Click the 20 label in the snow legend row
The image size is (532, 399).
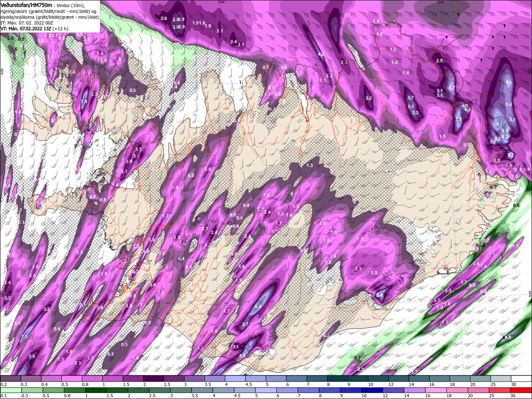pyautogui.click(x=473, y=384)
